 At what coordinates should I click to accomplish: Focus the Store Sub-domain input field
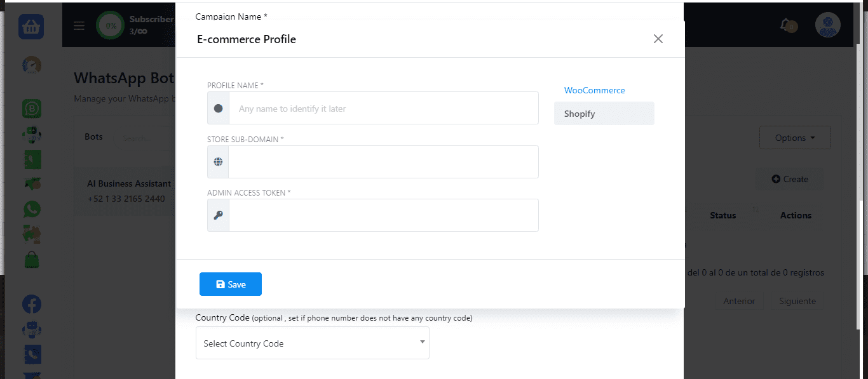(x=383, y=162)
